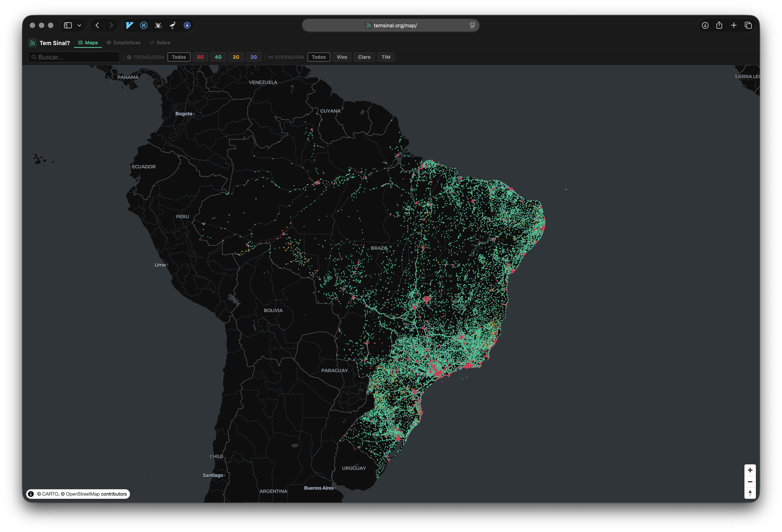Image resolution: width=782 pixels, height=532 pixels.
Task: Enable the 2G technology filter
Action: [254, 57]
